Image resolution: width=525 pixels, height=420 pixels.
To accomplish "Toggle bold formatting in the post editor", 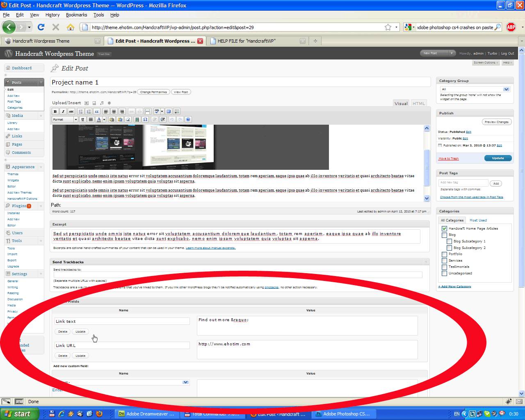I will pyautogui.click(x=55, y=112).
